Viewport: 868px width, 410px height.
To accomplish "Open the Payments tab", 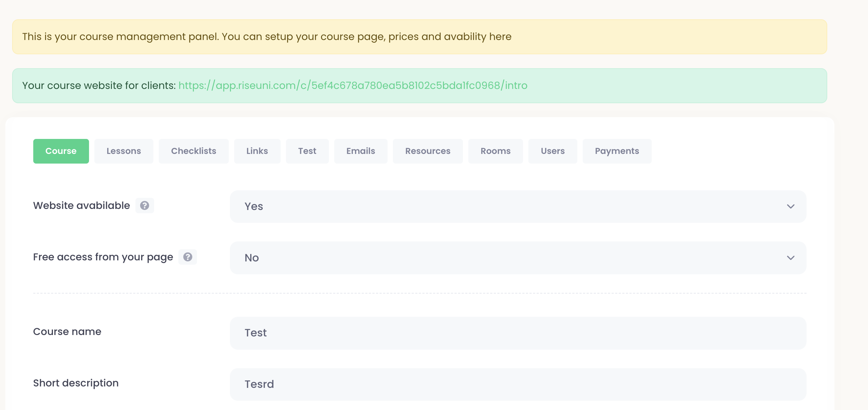I will click(617, 151).
